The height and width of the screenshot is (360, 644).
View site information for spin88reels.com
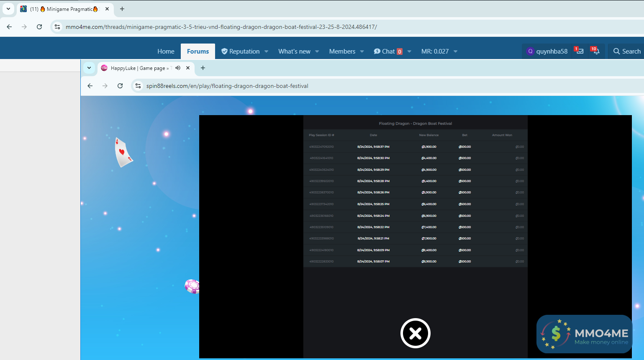138,86
